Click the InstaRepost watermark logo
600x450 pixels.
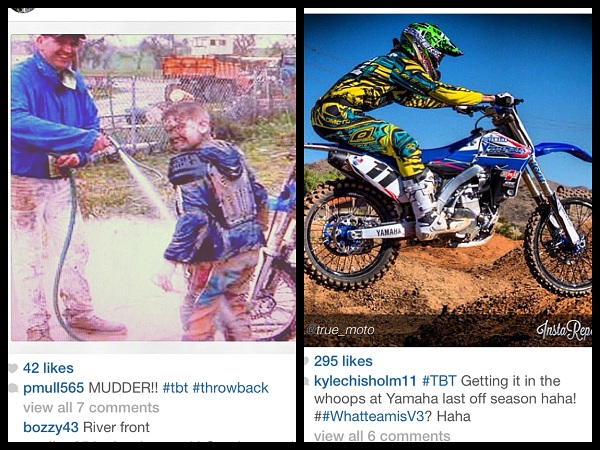click(x=564, y=330)
